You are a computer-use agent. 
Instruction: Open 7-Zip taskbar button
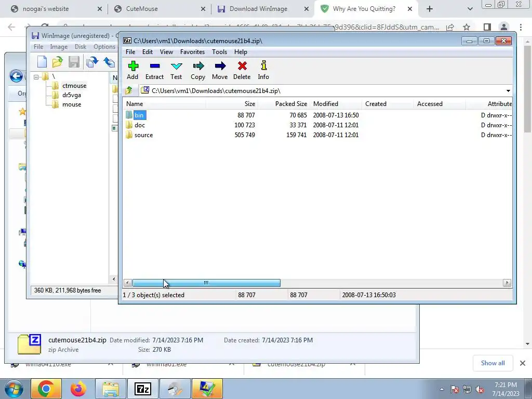click(x=143, y=389)
